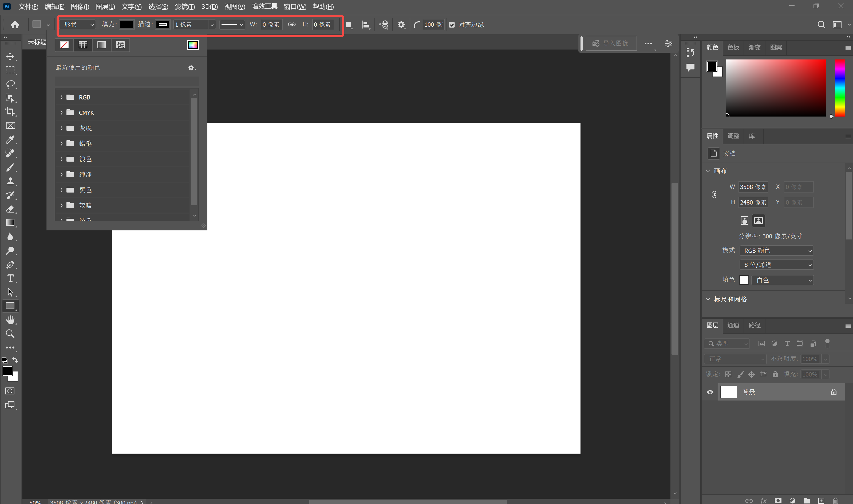Click the Home icon in options bar
Screen dimensions: 853x504
15,25
